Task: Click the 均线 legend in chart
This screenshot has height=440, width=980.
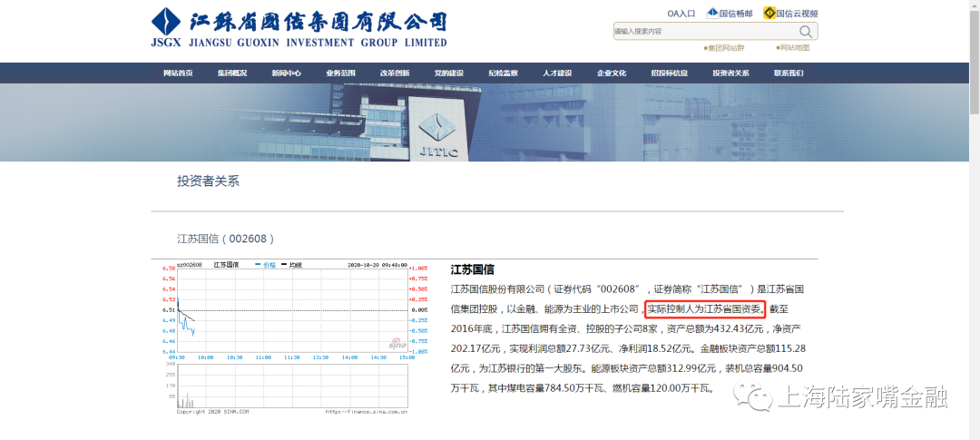Action: point(292,265)
